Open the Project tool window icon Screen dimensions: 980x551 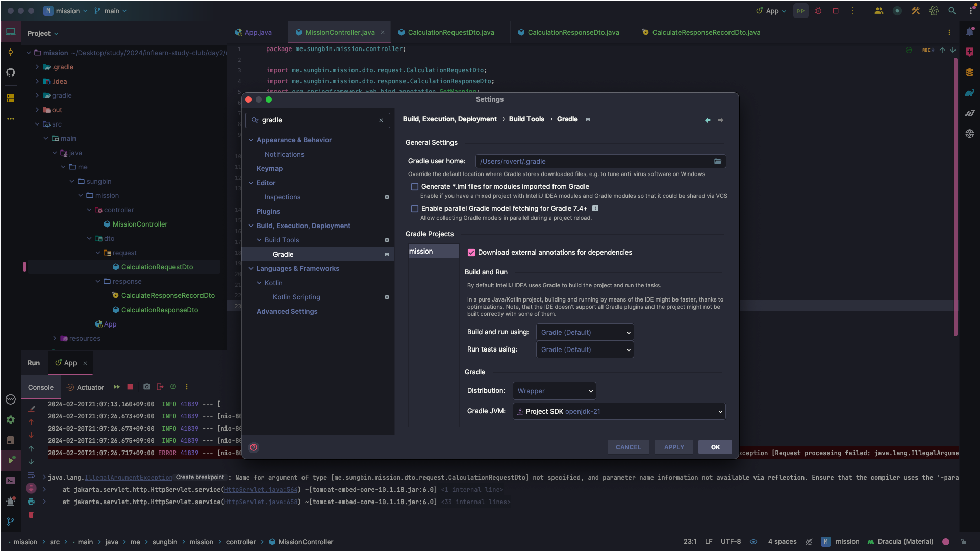[x=10, y=32]
